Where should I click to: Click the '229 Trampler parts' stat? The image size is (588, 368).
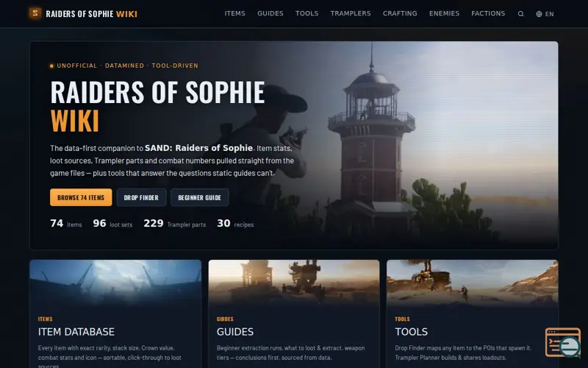click(x=175, y=224)
